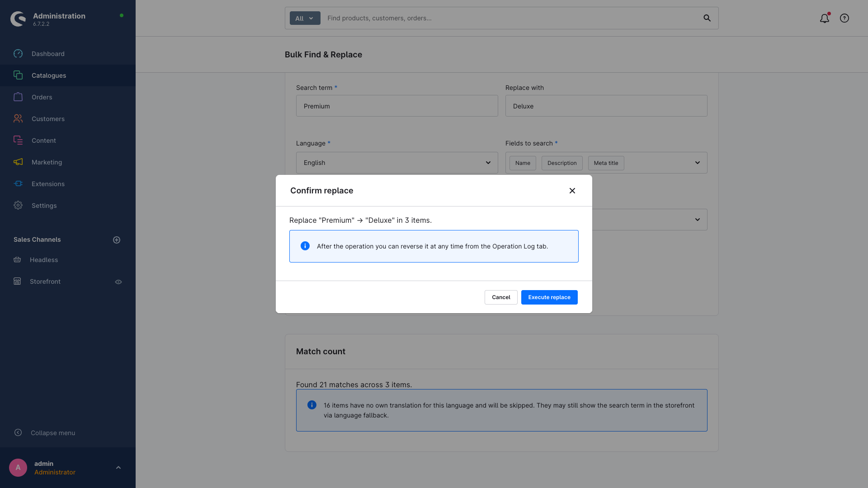Click the Execute replace button

pyautogui.click(x=549, y=297)
